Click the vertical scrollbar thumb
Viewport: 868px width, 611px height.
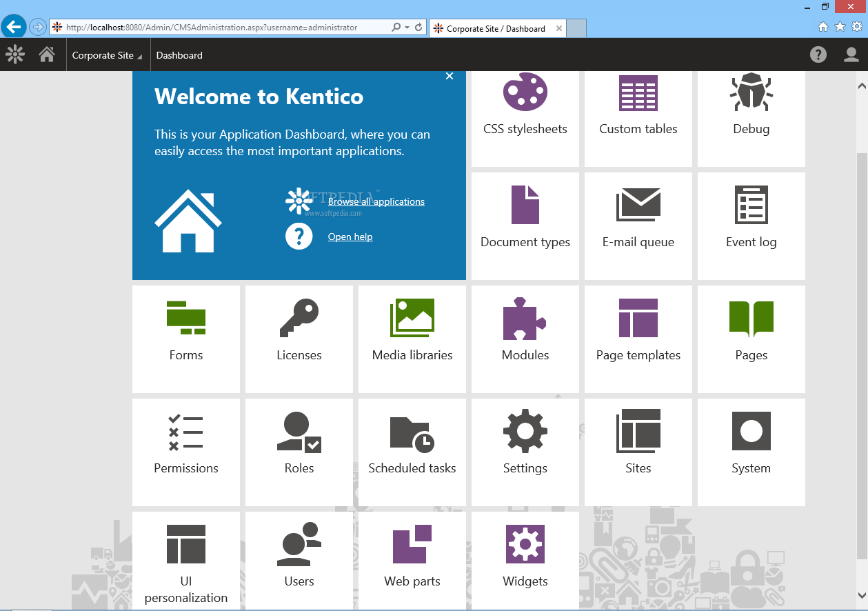[x=862, y=356]
